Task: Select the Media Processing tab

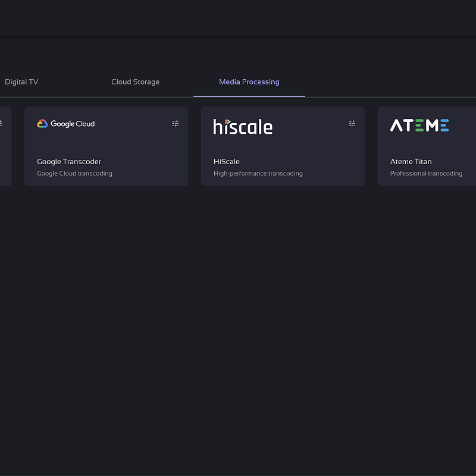Action: (249, 82)
